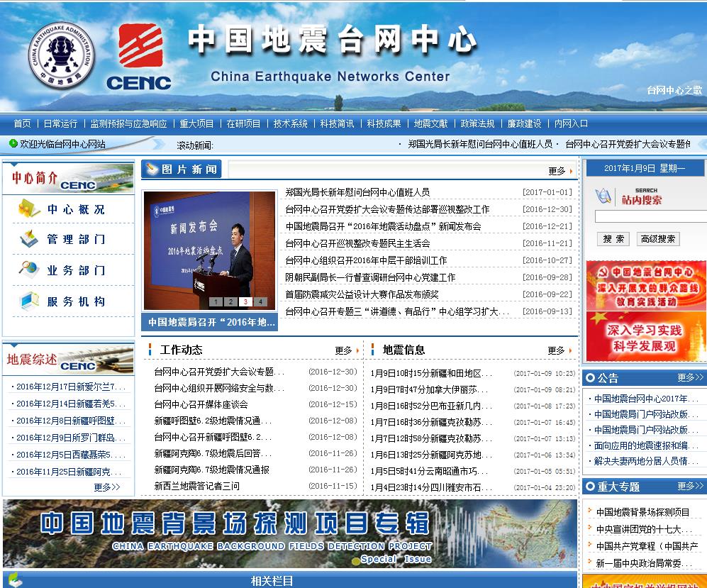Show slide 1 in photo news

click(x=216, y=301)
